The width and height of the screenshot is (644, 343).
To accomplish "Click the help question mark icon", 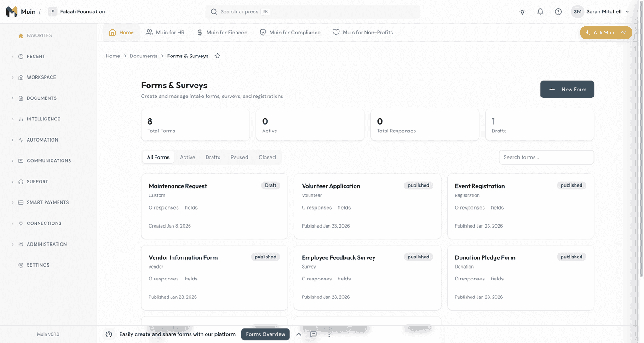I will pyautogui.click(x=558, y=12).
